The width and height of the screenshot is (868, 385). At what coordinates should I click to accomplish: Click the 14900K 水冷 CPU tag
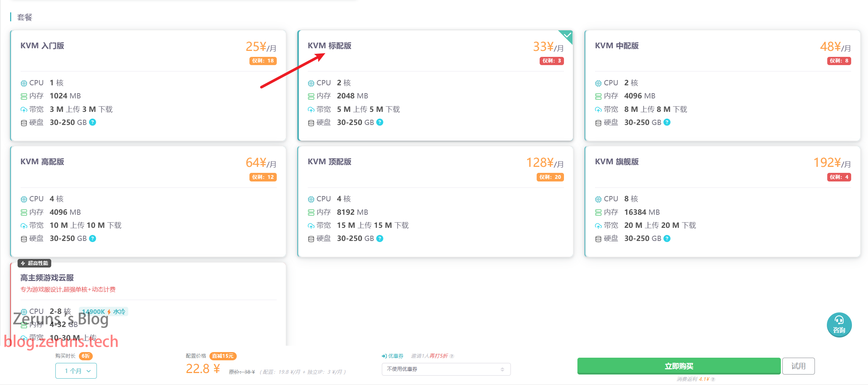coord(104,312)
